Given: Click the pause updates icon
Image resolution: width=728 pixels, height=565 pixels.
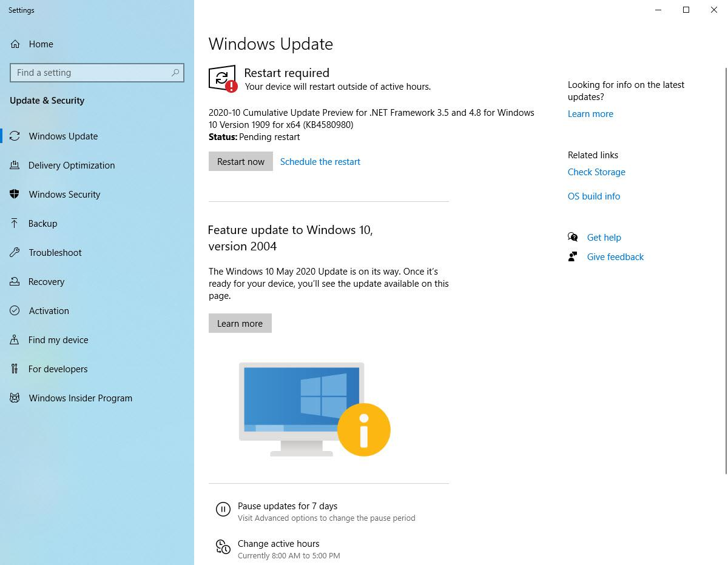Looking at the screenshot, I should click(223, 509).
